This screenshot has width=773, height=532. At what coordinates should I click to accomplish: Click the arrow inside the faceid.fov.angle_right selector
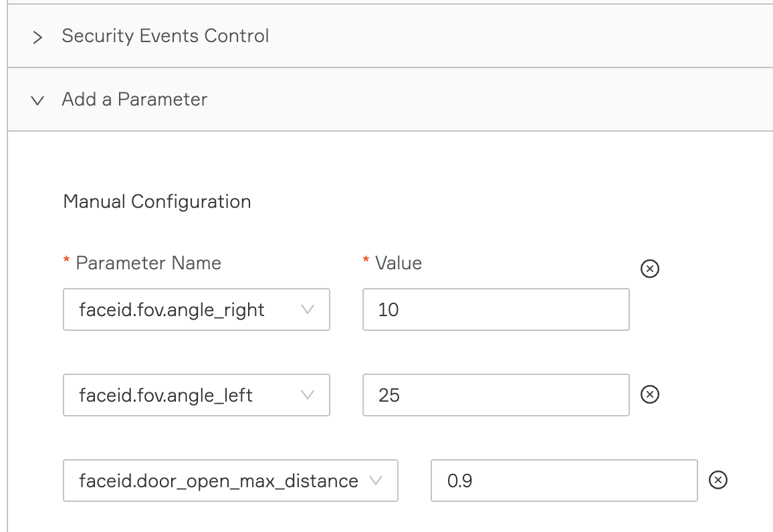click(x=308, y=309)
